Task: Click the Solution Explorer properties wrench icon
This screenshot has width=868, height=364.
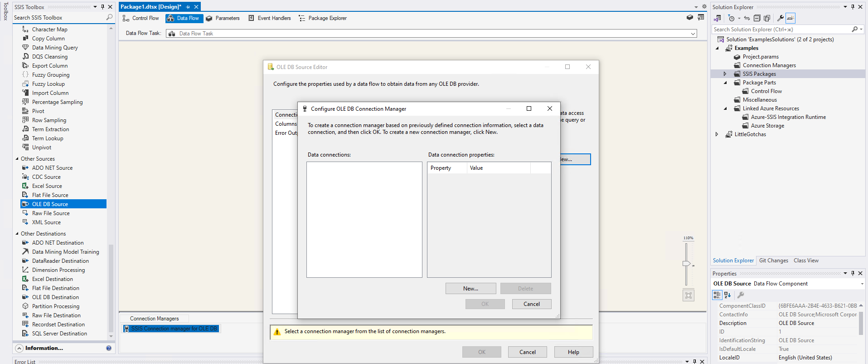Action: pos(780,18)
